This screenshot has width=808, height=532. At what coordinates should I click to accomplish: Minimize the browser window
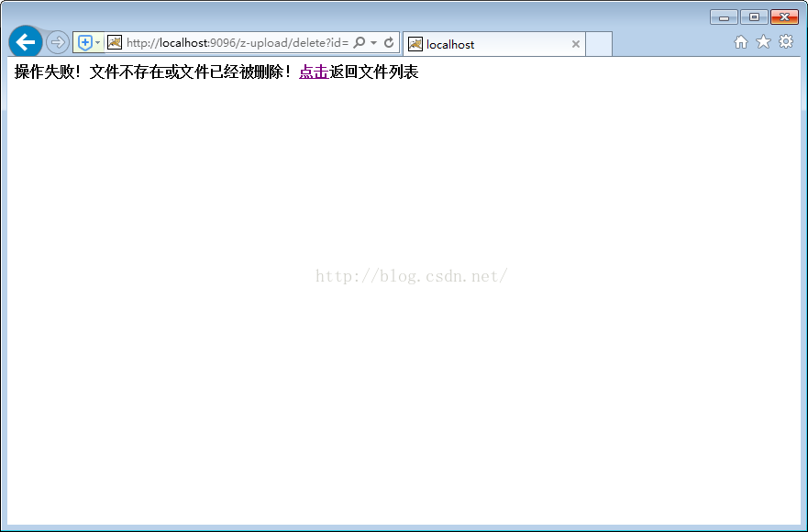tap(724, 17)
